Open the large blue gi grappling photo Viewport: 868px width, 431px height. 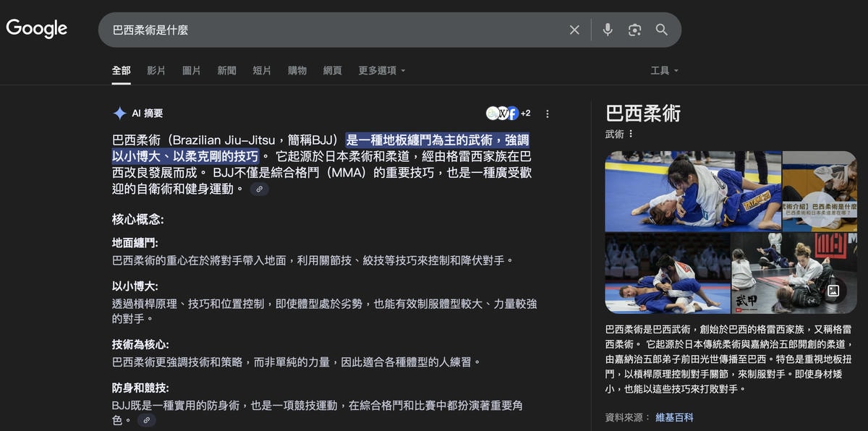coord(693,191)
